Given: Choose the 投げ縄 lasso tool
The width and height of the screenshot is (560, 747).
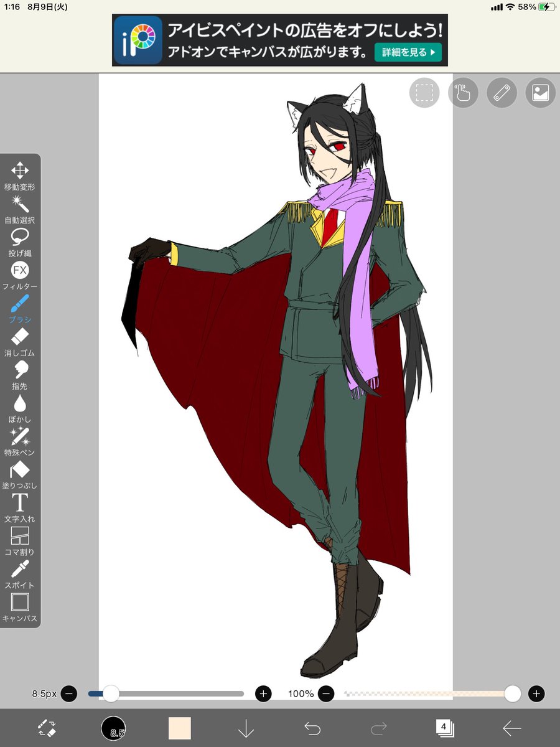Looking at the screenshot, I should click(x=20, y=242).
